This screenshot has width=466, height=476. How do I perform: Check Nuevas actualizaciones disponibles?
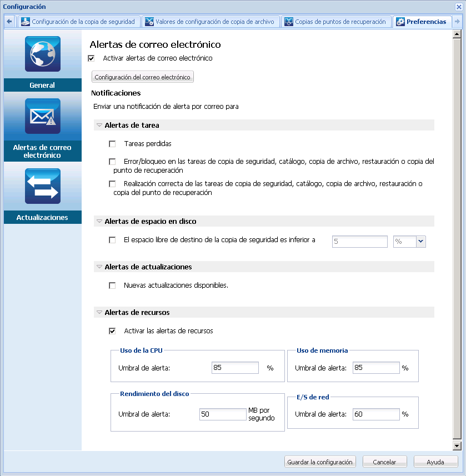112,285
